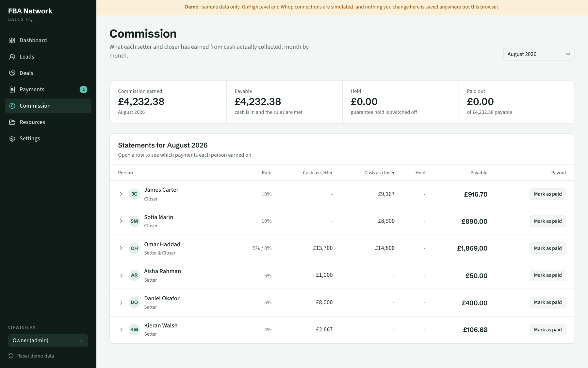Expand Daniel Okafor's statement row

(121, 303)
